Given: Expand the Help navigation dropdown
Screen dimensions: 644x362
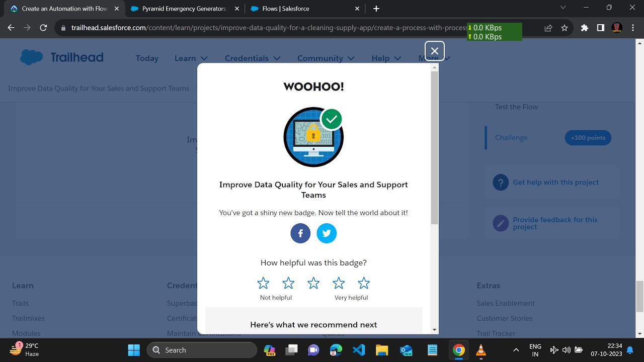Looking at the screenshot, I should click(x=386, y=58).
